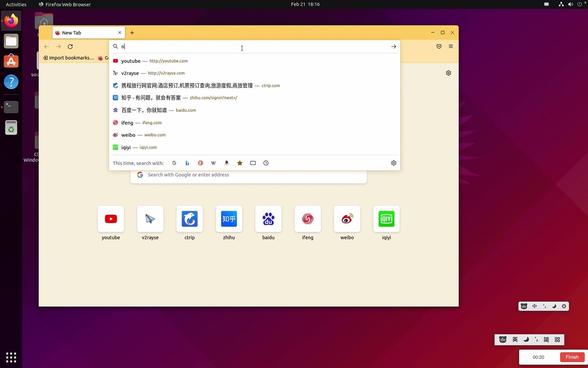
Task: Choose weibo suggestion in URL dropdown
Action: click(255, 135)
